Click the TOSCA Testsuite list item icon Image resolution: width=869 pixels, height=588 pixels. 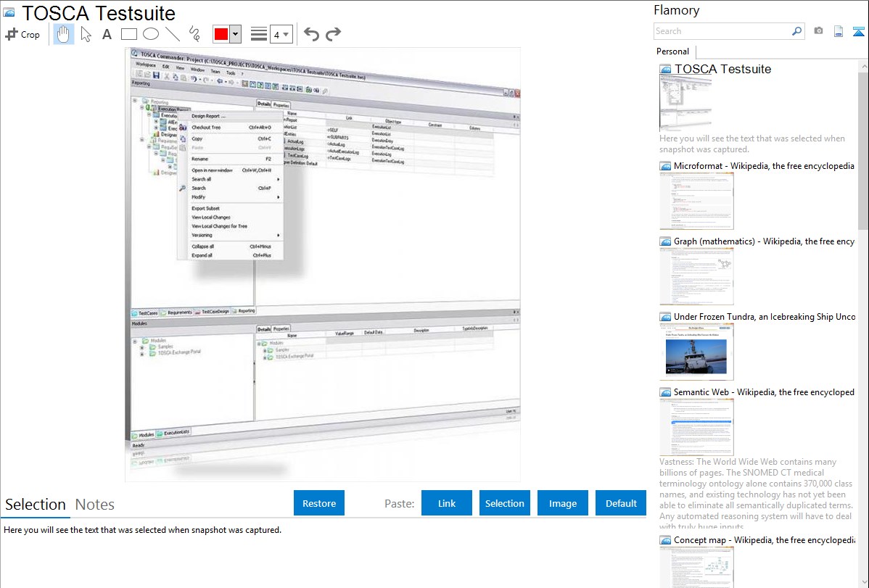pyautogui.click(x=665, y=70)
